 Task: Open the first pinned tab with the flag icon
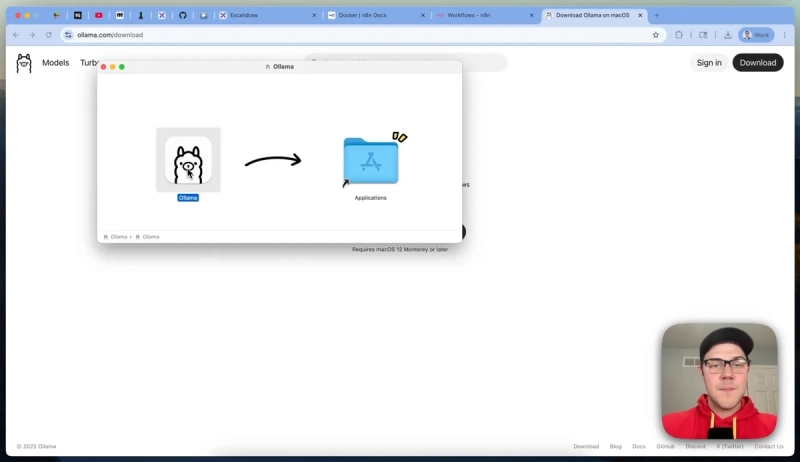(57, 15)
